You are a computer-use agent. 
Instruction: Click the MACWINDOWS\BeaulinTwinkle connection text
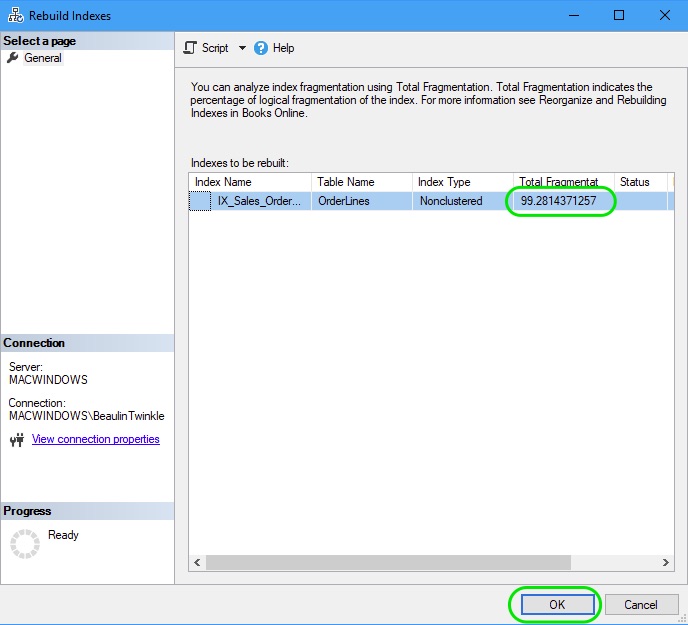[86, 416]
